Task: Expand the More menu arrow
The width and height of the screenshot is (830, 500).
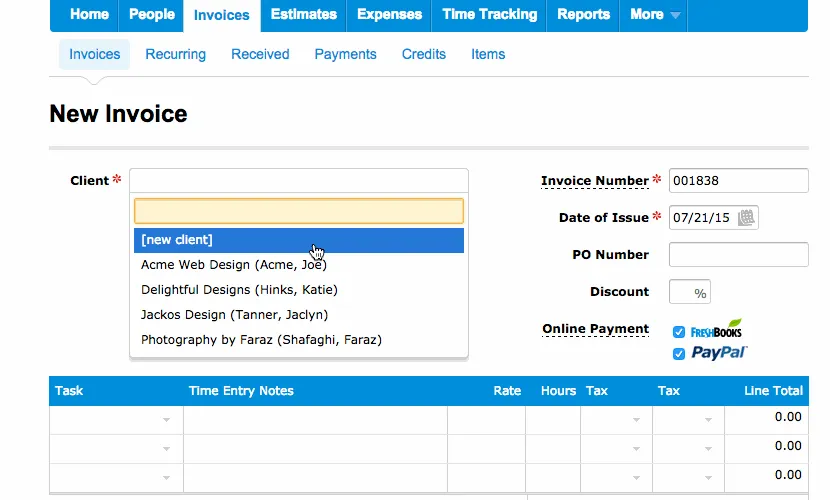Action: coord(676,16)
